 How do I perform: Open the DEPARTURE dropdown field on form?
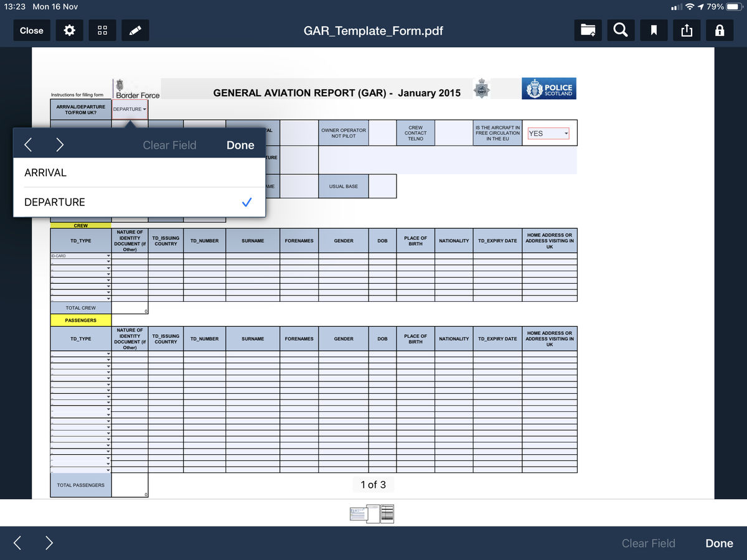pyautogui.click(x=130, y=110)
